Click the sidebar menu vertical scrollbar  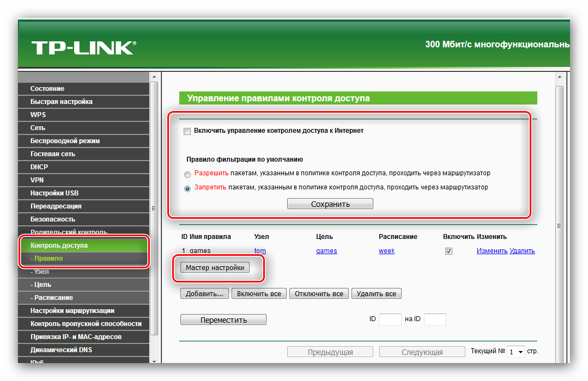[x=154, y=207]
